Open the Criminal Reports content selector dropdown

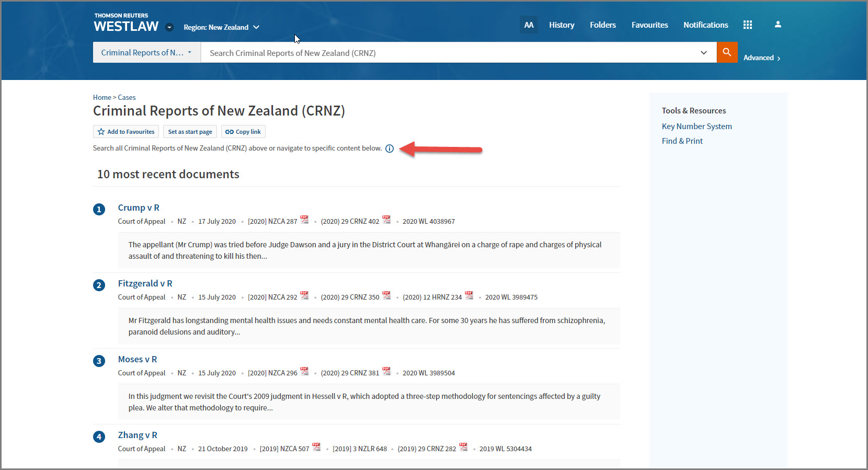click(147, 52)
